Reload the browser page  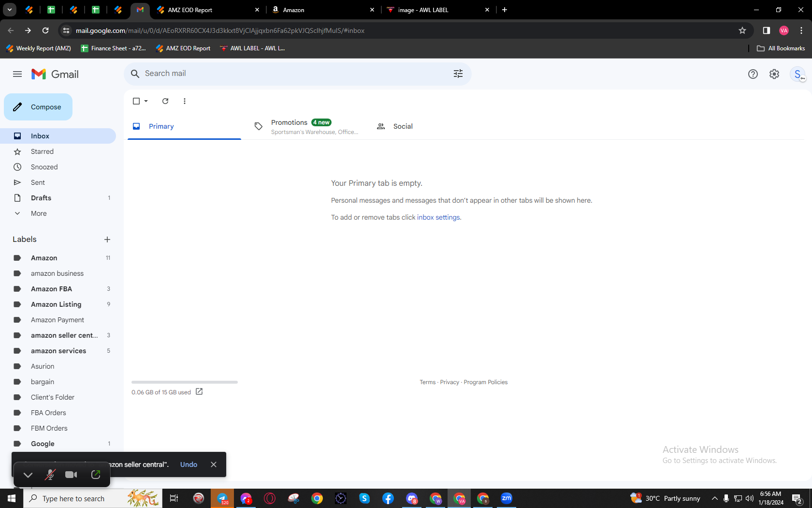[x=45, y=30]
